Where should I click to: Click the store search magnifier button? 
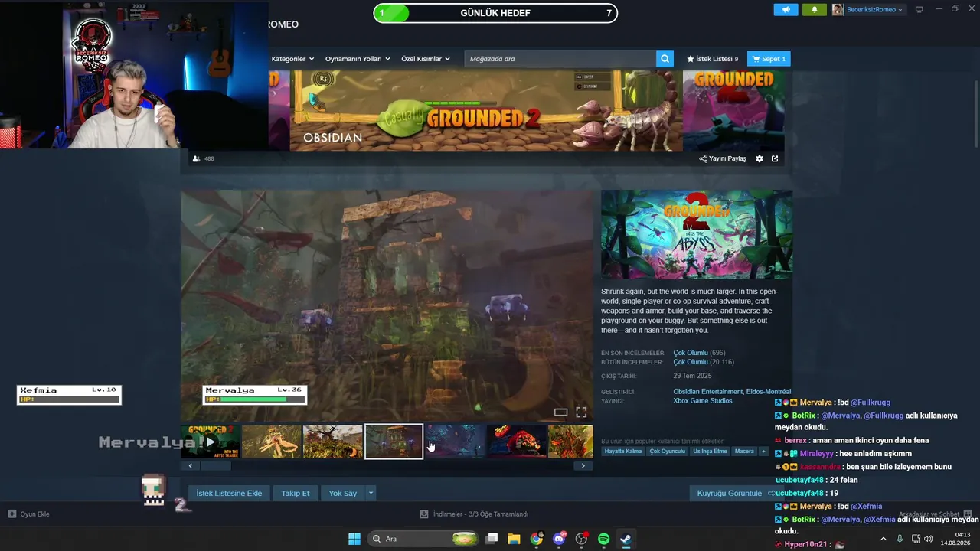click(x=665, y=59)
